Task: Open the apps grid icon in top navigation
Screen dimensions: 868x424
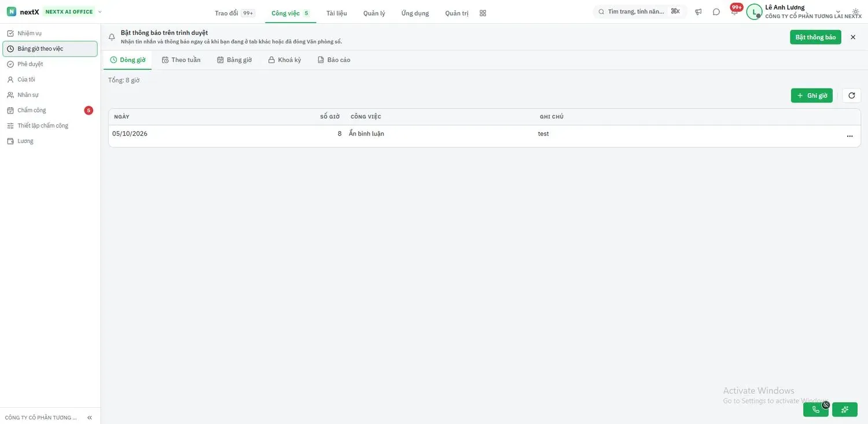Action: (x=483, y=13)
